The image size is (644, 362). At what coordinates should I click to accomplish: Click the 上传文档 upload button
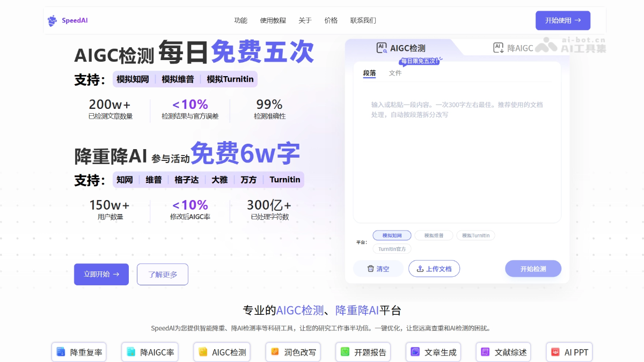coord(434,269)
